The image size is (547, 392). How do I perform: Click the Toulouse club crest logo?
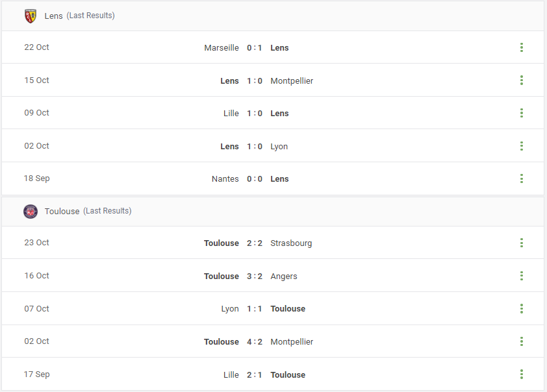[x=31, y=212]
